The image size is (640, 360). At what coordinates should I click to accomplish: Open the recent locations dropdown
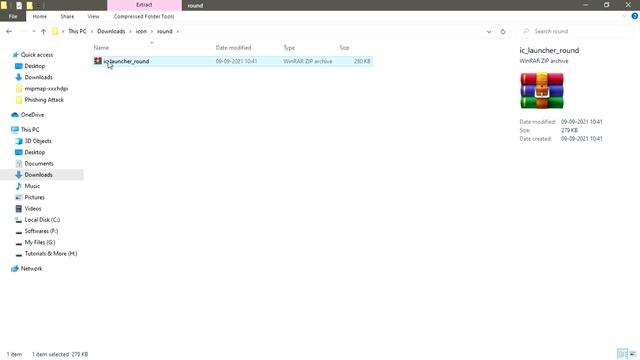tap(33, 31)
